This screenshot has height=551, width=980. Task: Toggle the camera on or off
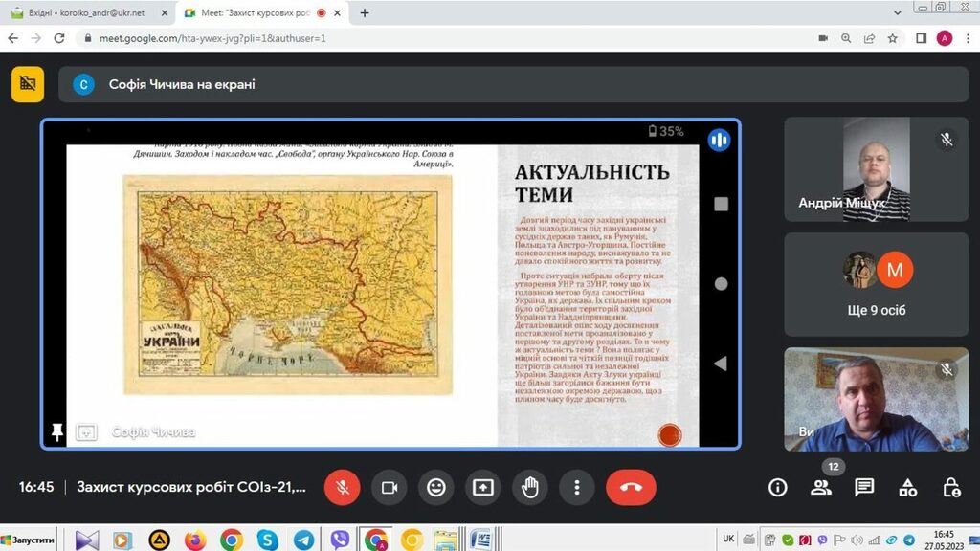coord(390,488)
